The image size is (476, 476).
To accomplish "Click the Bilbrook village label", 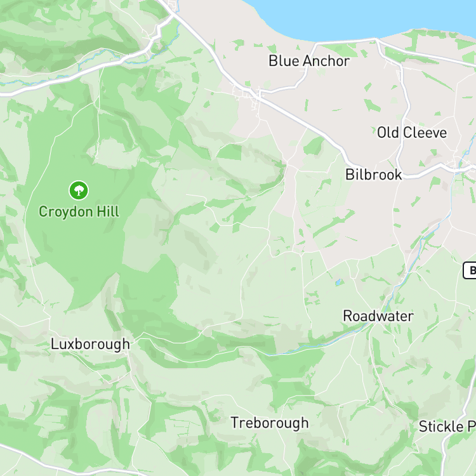I will coord(374,175).
